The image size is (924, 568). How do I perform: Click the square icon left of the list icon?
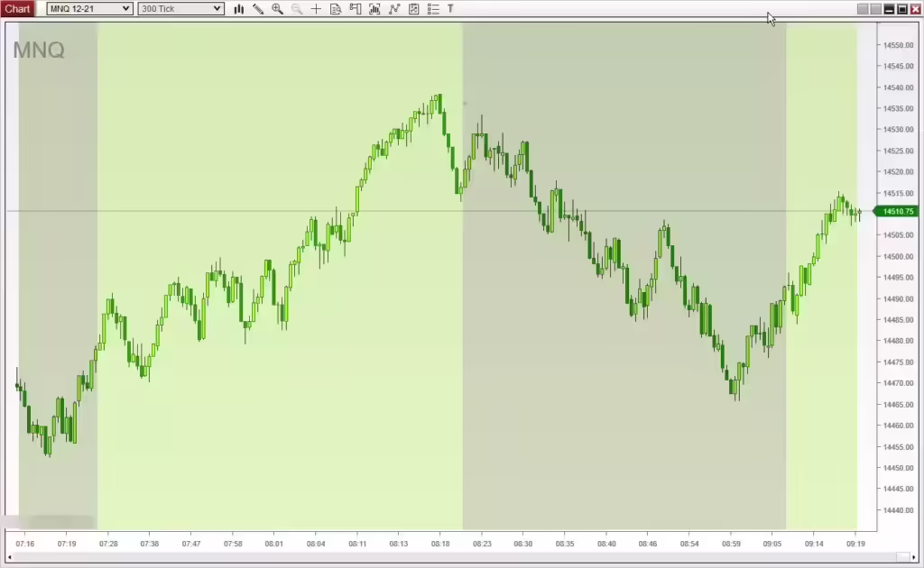pos(413,9)
